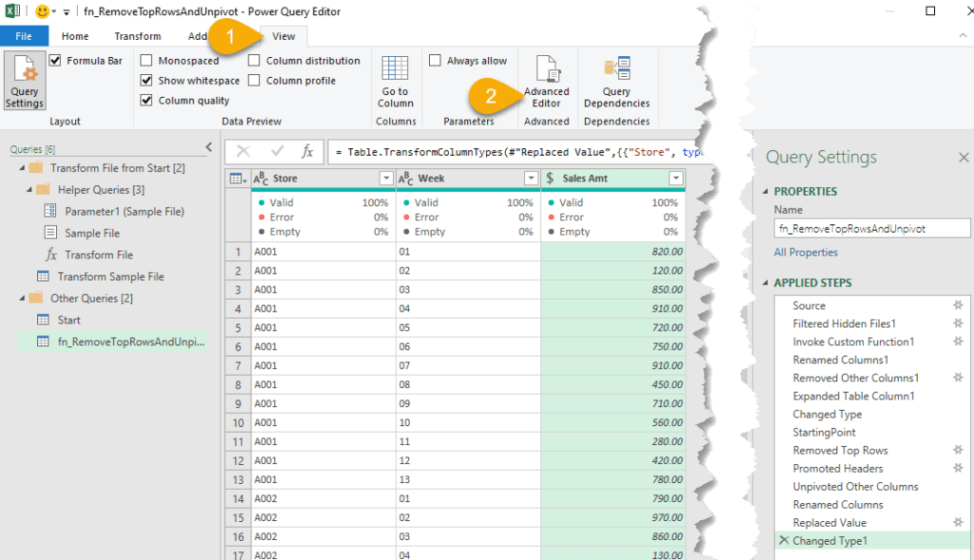
Task: Switch to the Transform tab
Action: pyautogui.click(x=137, y=36)
